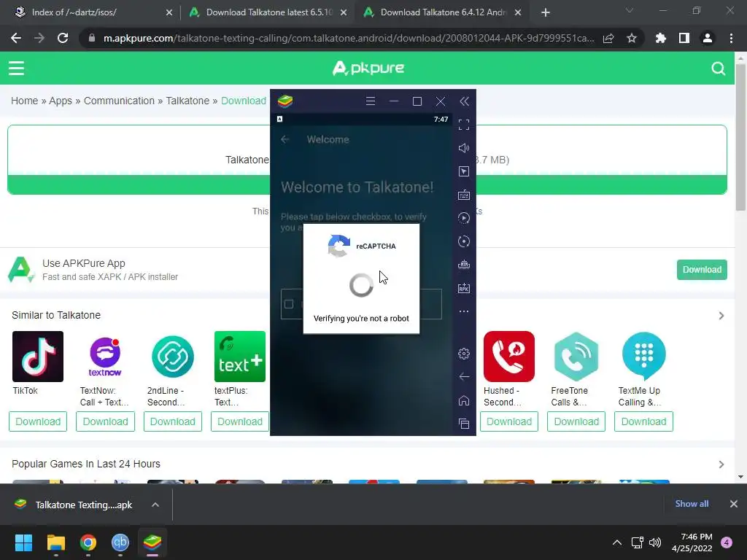This screenshot has width=747, height=560.
Task: Click the address bar URL
Action: coord(348,38)
